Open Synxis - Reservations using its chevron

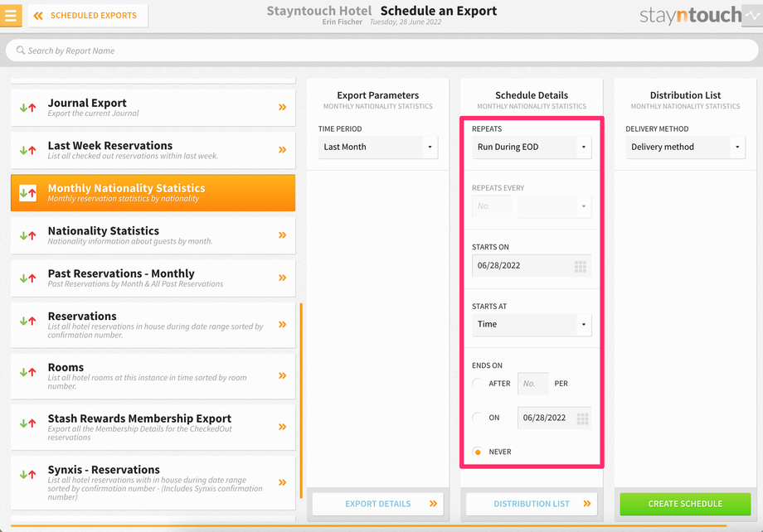[x=282, y=482]
